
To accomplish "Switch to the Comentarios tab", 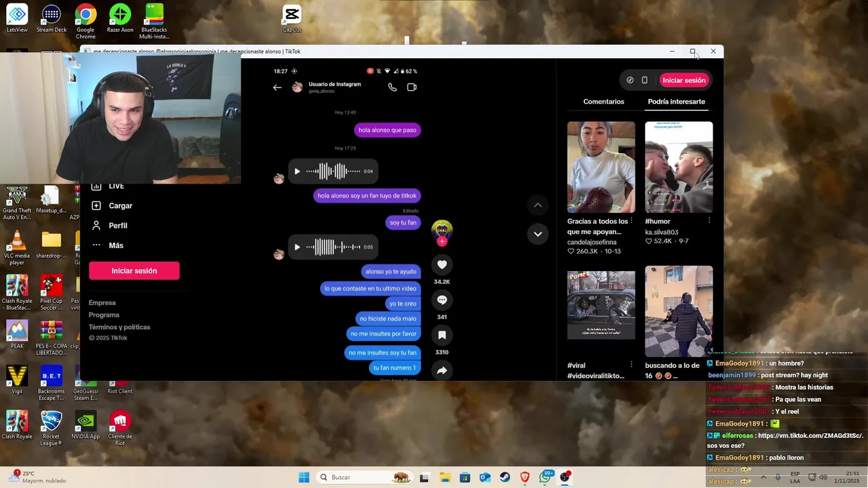I will click(604, 102).
